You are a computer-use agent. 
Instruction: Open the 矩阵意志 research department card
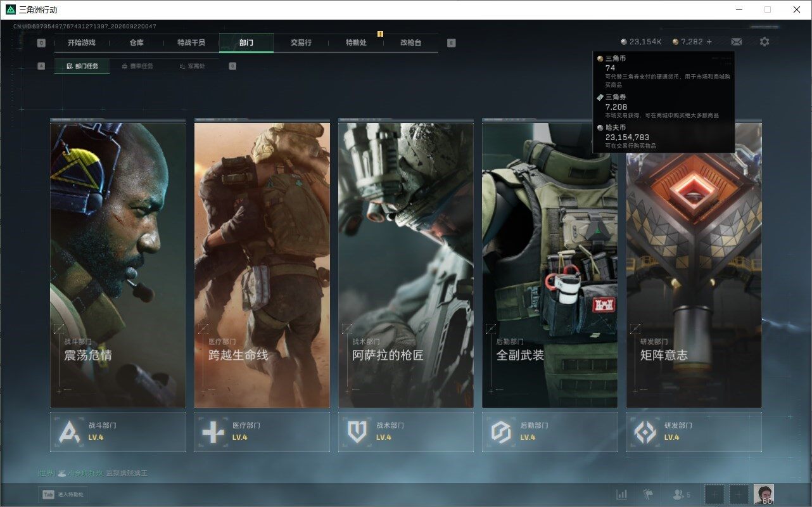tap(694, 265)
